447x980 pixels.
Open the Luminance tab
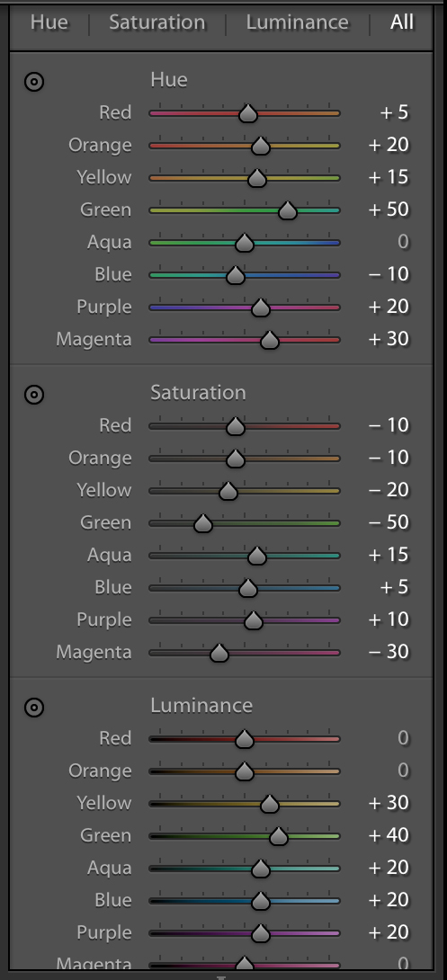point(297,22)
